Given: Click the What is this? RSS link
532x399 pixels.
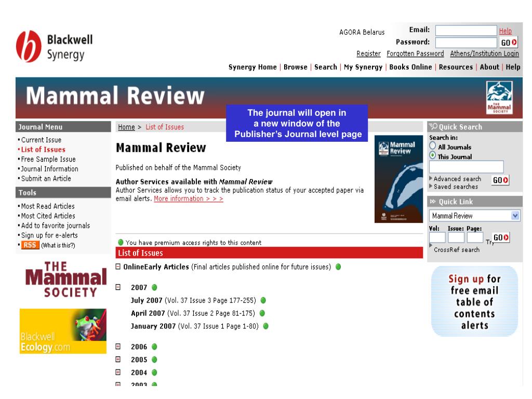Looking at the screenshot, I should coord(58,245).
